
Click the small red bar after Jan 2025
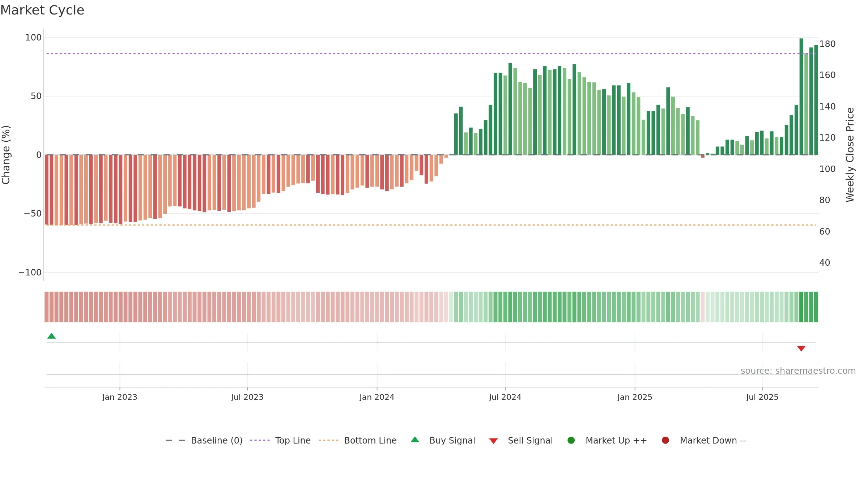coord(702,156)
